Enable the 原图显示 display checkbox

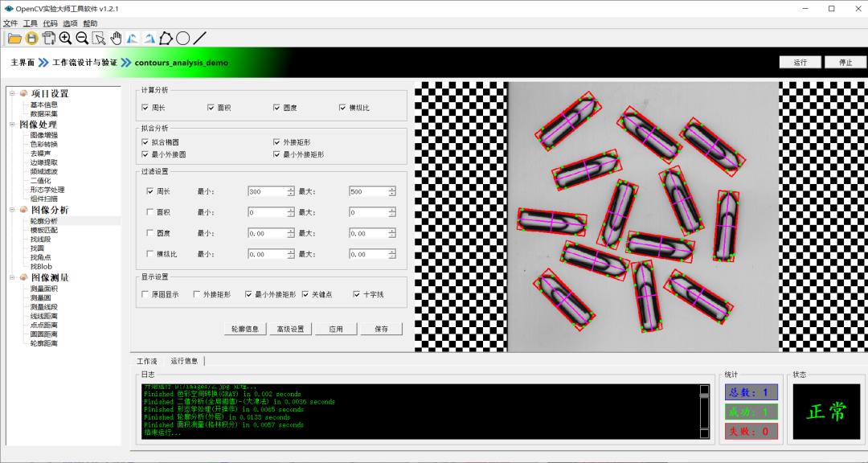click(145, 295)
